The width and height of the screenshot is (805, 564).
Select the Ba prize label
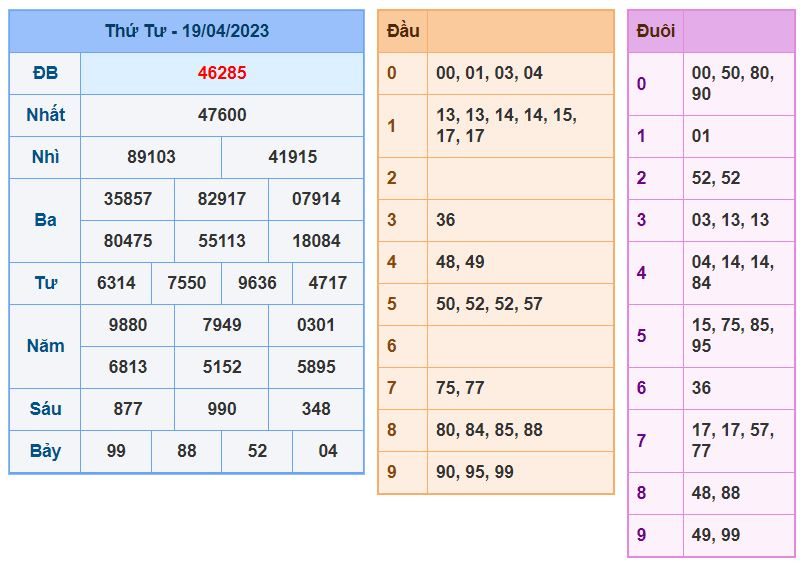pos(45,220)
